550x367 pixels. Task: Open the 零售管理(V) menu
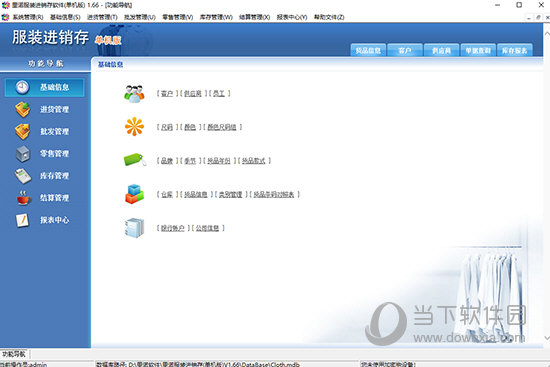click(x=177, y=17)
